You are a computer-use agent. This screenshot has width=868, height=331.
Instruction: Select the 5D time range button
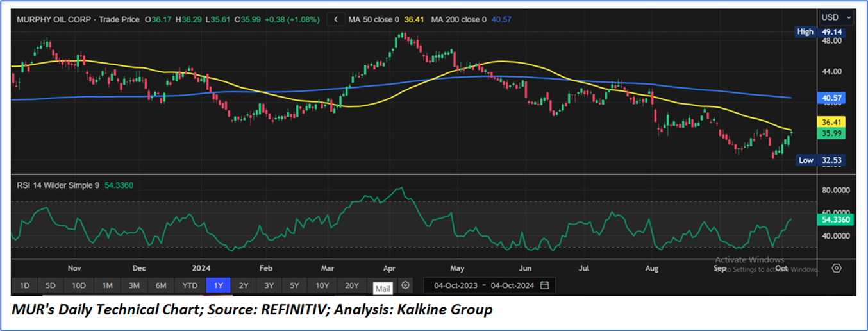pyautogui.click(x=51, y=285)
